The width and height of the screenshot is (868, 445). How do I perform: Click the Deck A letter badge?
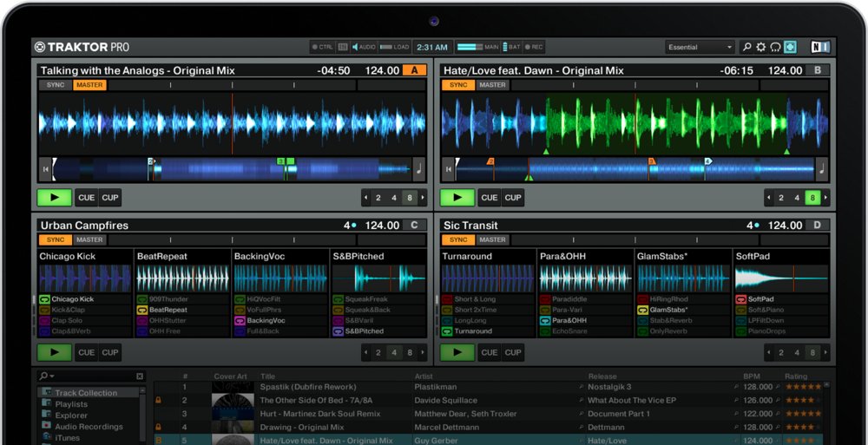tap(414, 70)
